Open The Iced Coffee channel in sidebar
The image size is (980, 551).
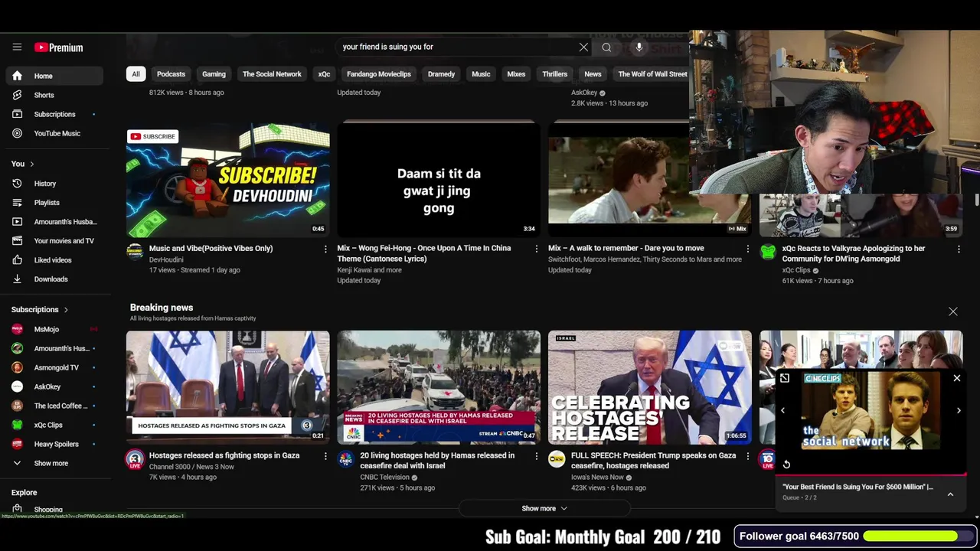pyautogui.click(x=54, y=406)
